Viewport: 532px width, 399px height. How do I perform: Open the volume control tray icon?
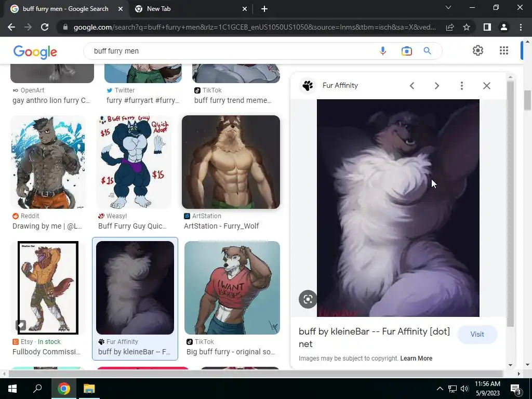click(464, 389)
